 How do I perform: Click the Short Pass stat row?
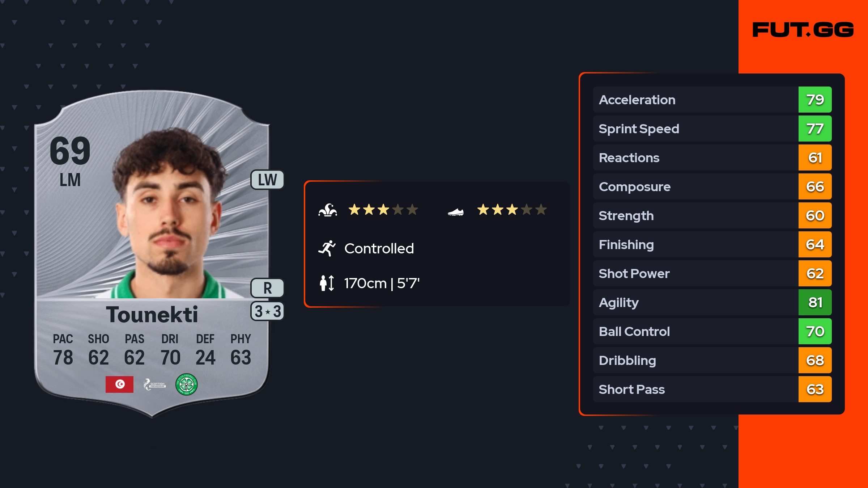pyautogui.click(x=695, y=389)
